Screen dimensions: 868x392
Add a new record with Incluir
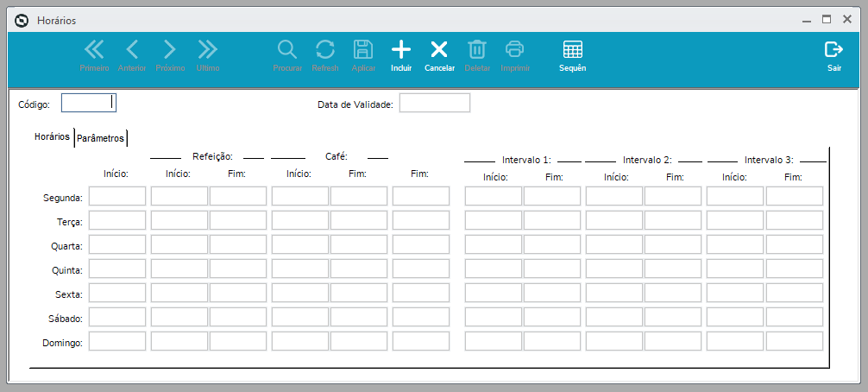pos(401,56)
